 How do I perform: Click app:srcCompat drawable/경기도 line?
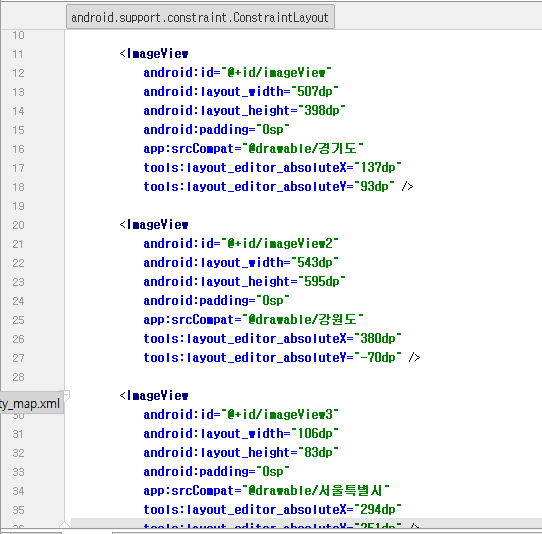coord(253,149)
